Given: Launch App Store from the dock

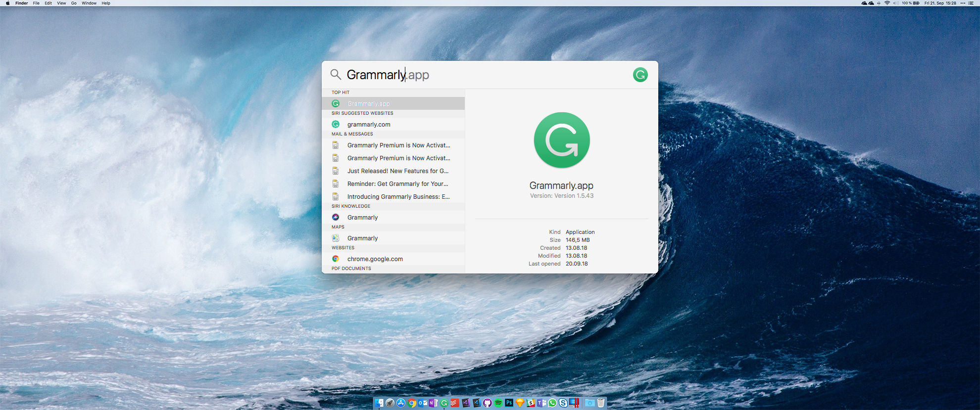Looking at the screenshot, I should [401, 403].
